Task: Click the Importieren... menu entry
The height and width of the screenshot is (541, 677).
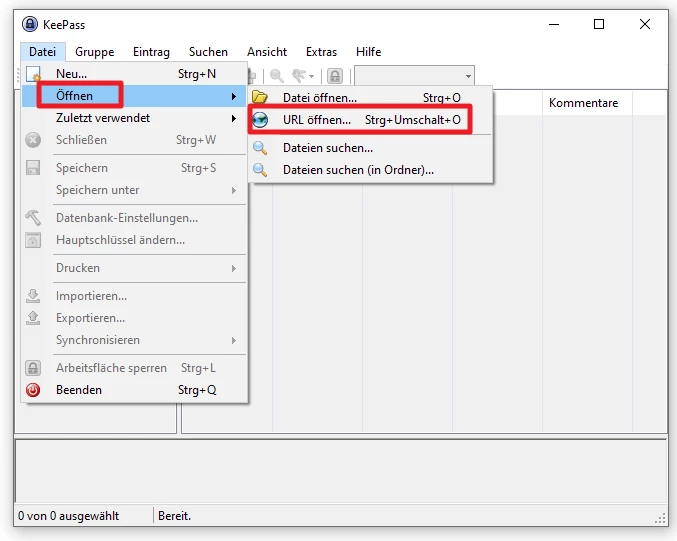Action: [x=134, y=296]
